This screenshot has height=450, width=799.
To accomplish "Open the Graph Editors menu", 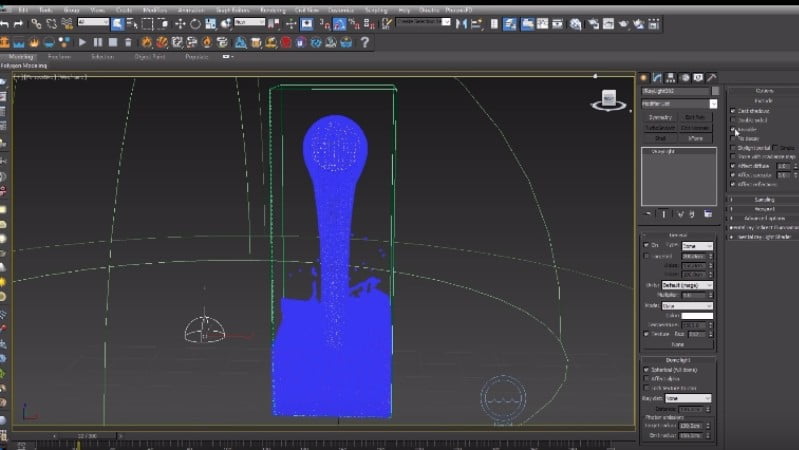I will [232, 10].
